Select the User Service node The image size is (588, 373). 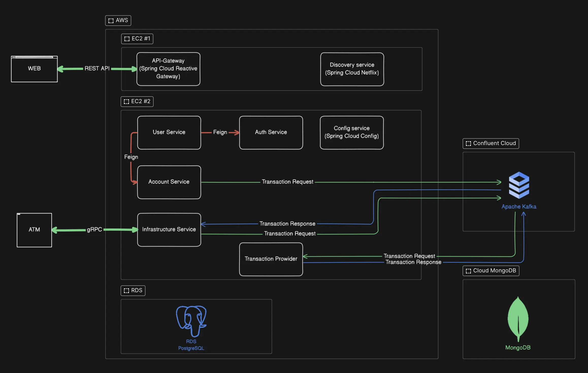click(x=169, y=132)
